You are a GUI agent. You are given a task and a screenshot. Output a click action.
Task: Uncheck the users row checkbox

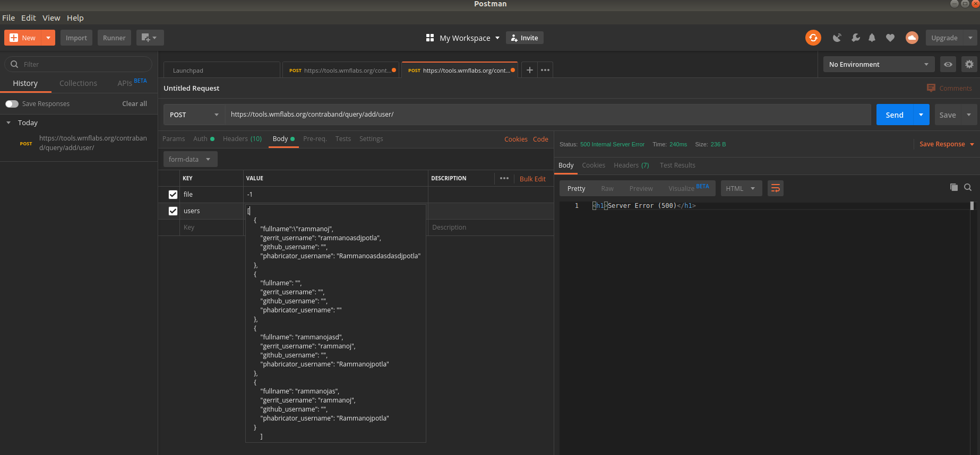173,211
